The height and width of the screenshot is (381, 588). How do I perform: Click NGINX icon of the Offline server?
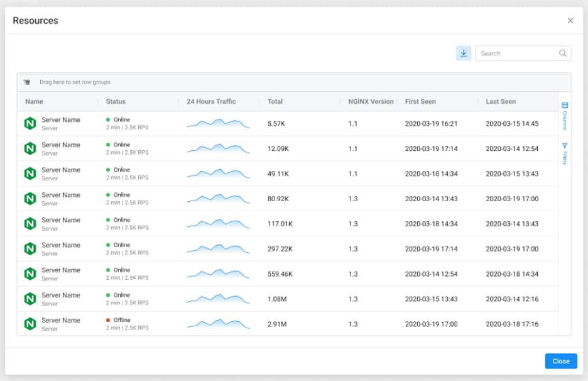[30, 324]
